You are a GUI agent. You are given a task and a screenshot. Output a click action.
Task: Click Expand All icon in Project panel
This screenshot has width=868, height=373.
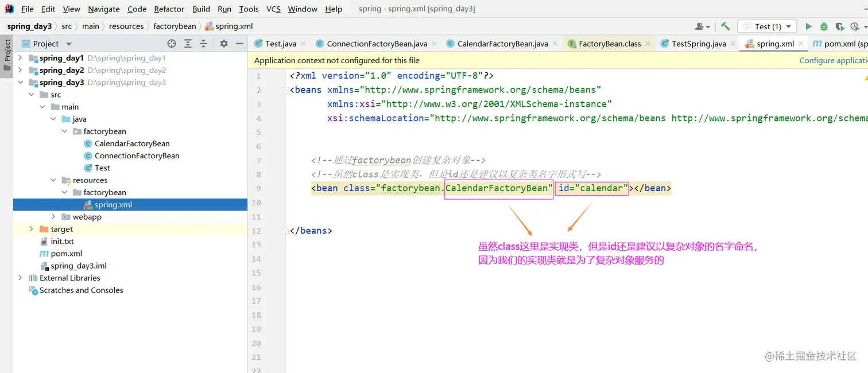tap(187, 44)
